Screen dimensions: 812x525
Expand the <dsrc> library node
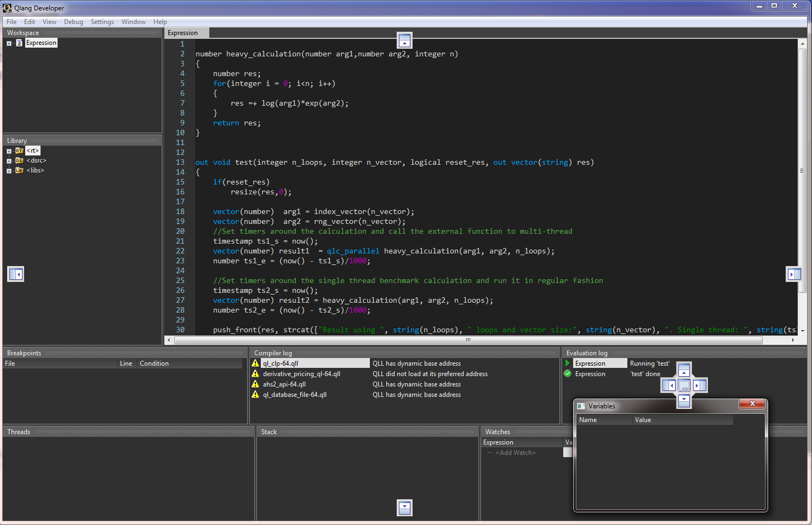[9, 161]
